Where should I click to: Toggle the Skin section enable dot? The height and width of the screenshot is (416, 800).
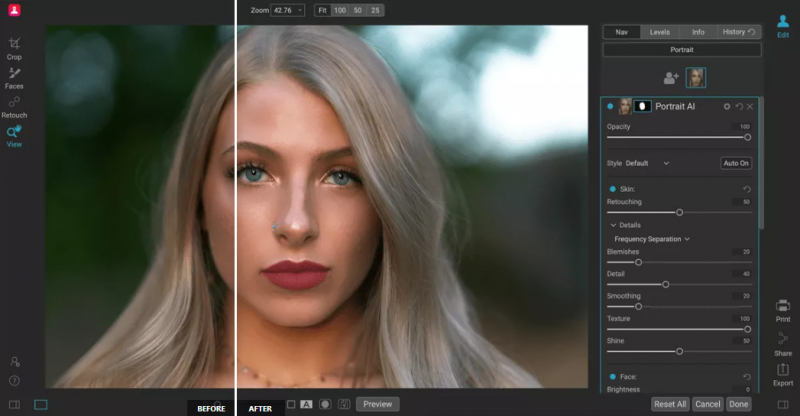click(613, 189)
